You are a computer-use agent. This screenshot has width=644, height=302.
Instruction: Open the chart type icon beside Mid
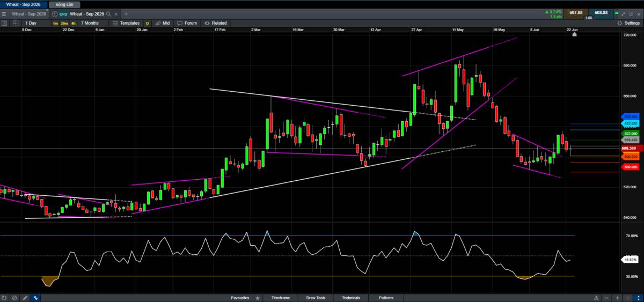coord(158,23)
